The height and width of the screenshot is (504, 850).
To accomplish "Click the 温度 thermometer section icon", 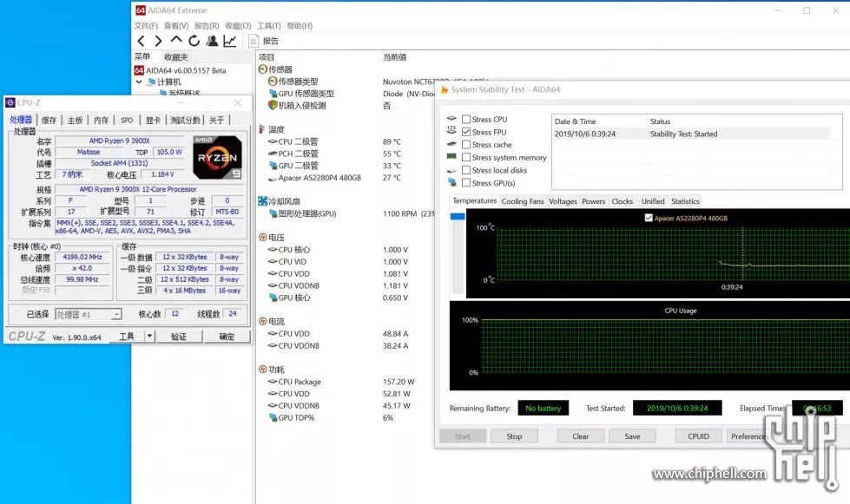I will (263, 129).
